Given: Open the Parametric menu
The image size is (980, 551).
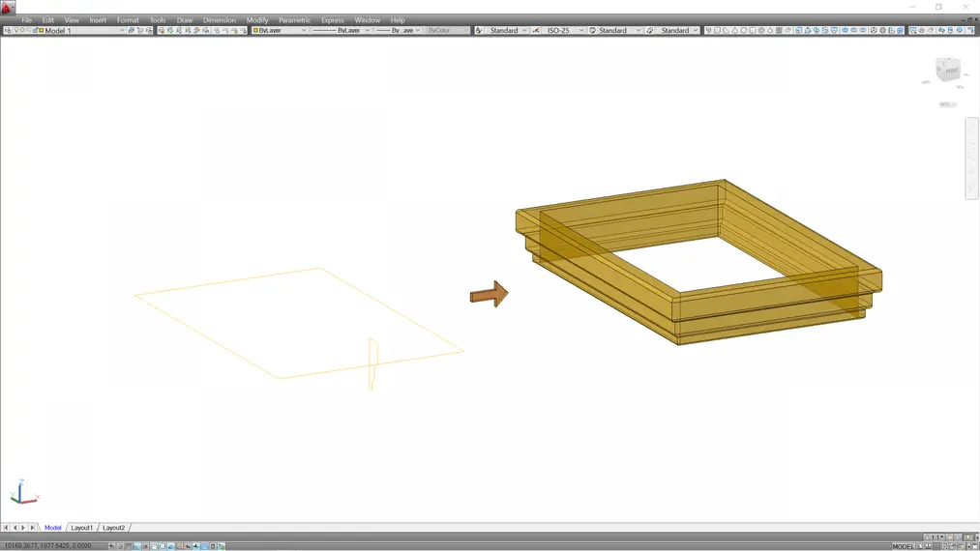Looking at the screenshot, I should 293,19.
